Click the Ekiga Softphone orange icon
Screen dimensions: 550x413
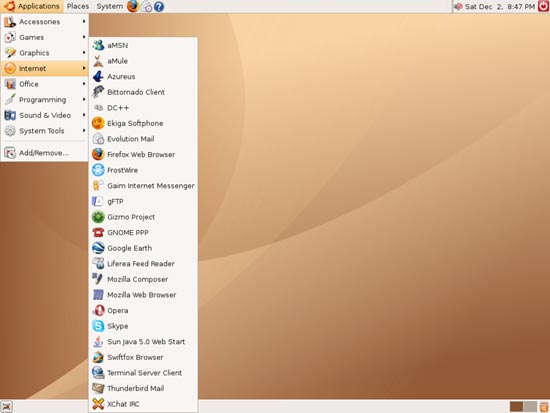click(x=98, y=123)
